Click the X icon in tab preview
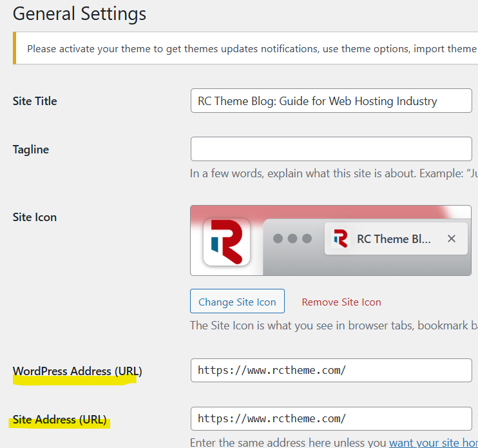Screen dimensions: 478x448 (452, 239)
